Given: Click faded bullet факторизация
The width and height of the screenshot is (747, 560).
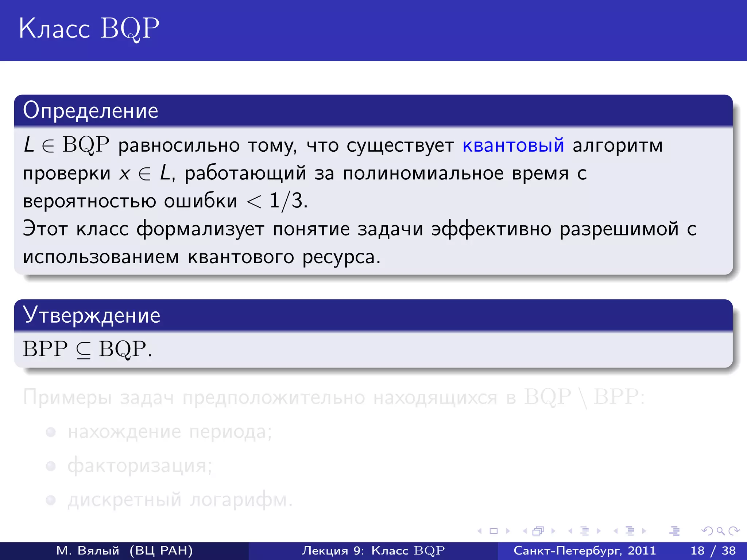Looking at the screenshot, I should tap(140, 466).
